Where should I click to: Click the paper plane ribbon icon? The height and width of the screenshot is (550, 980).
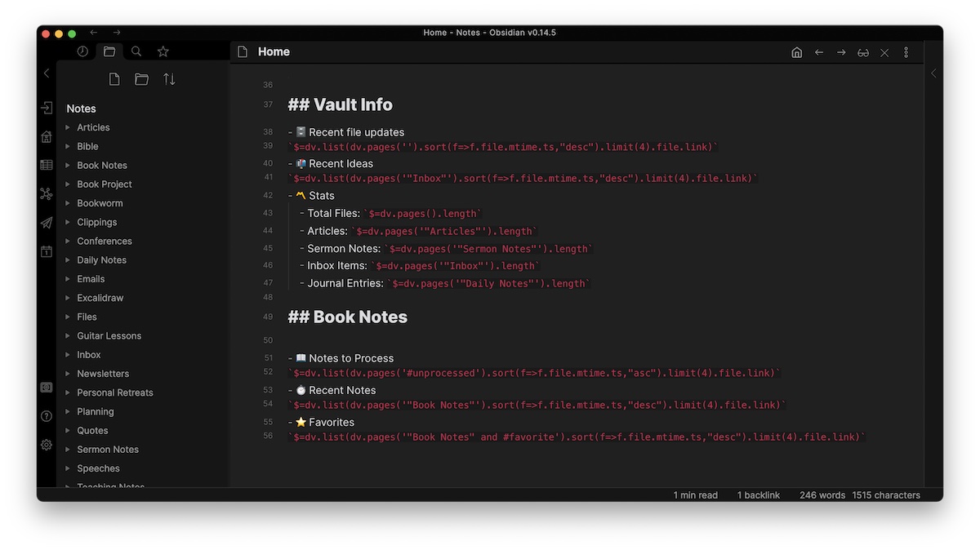pos(47,223)
